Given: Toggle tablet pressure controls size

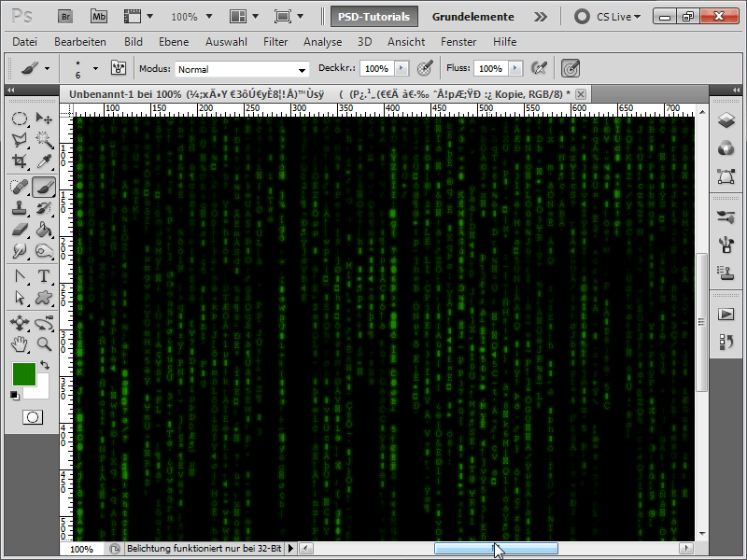Looking at the screenshot, I should [571, 68].
